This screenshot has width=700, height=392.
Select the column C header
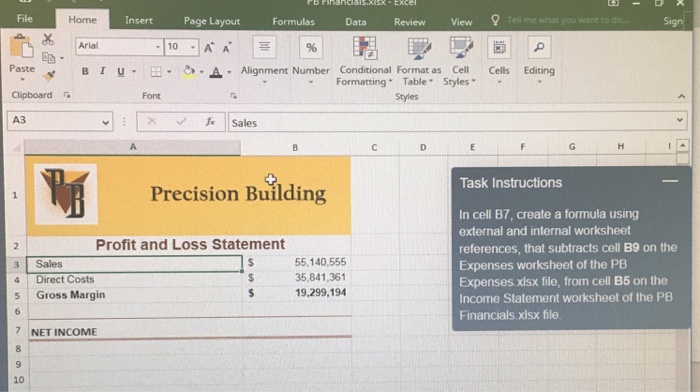point(374,147)
